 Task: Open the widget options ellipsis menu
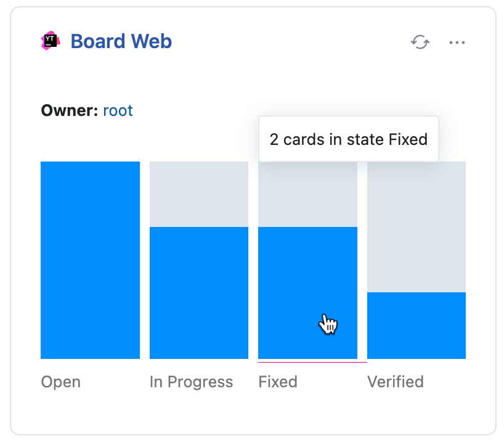pos(457,43)
